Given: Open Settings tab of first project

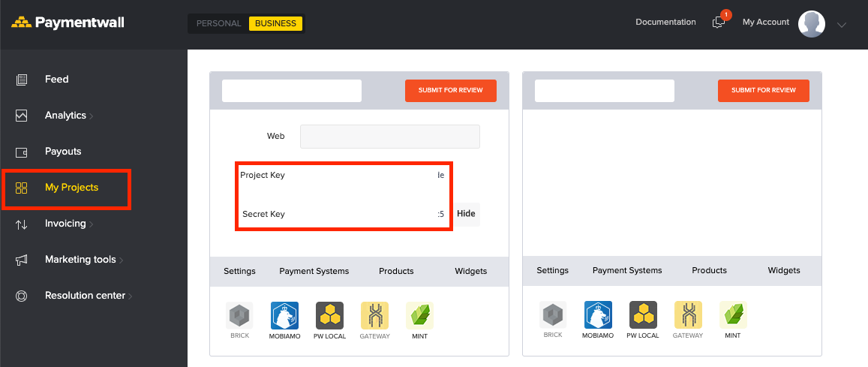Looking at the screenshot, I should coord(240,271).
